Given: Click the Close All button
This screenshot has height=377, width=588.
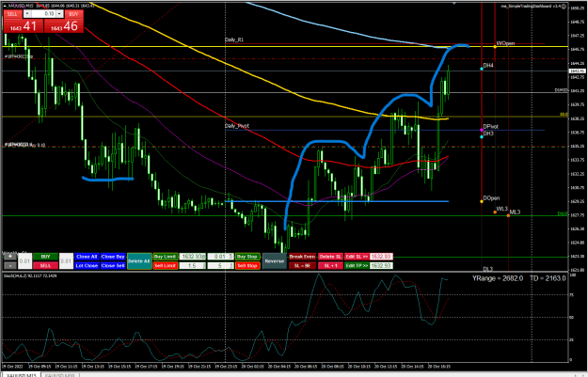Looking at the screenshot, I should click(x=87, y=257).
